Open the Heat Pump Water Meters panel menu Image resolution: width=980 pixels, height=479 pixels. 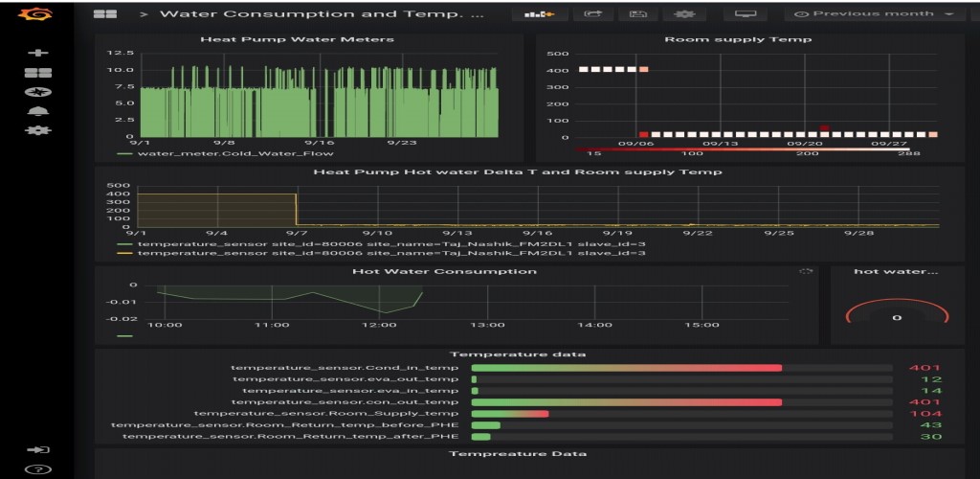(x=296, y=39)
